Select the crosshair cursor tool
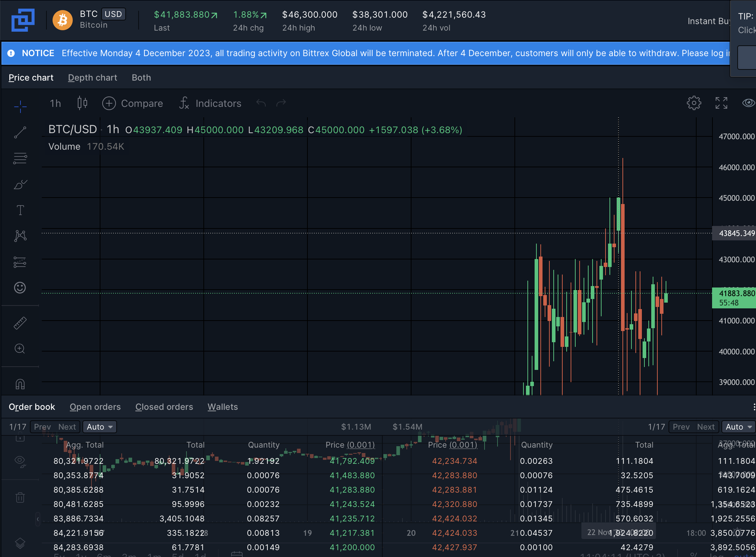756x557 pixels. click(x=20, y=106)
